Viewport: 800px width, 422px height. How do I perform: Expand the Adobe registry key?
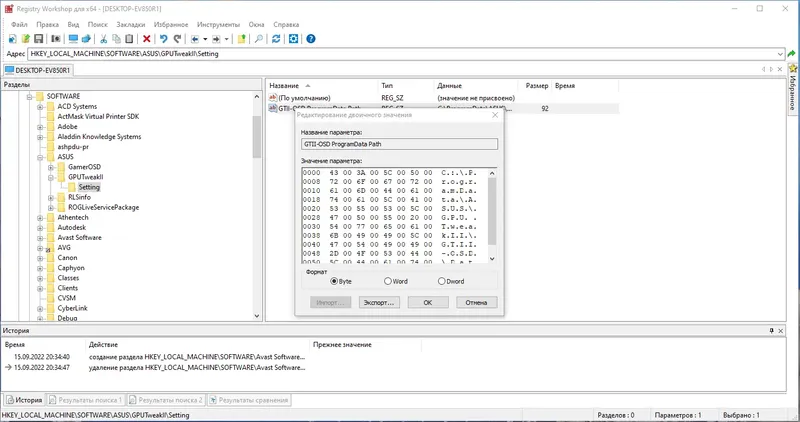point(40,127)
